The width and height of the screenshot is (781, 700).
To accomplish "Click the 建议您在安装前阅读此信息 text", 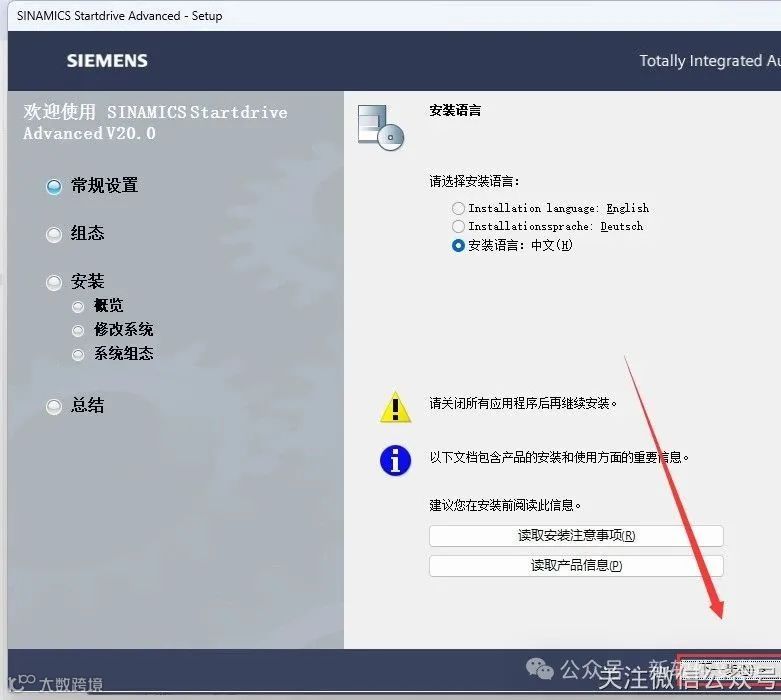I will coord(505,505).
